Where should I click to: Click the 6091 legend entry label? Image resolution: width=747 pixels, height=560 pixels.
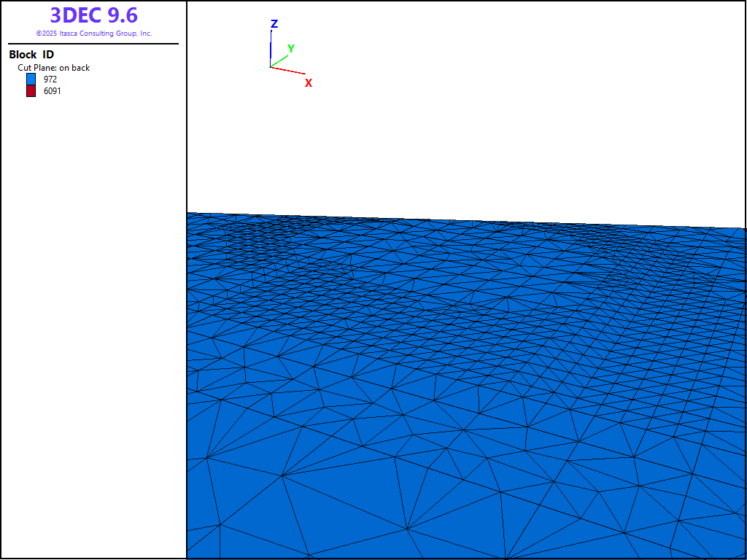point(53,91)
